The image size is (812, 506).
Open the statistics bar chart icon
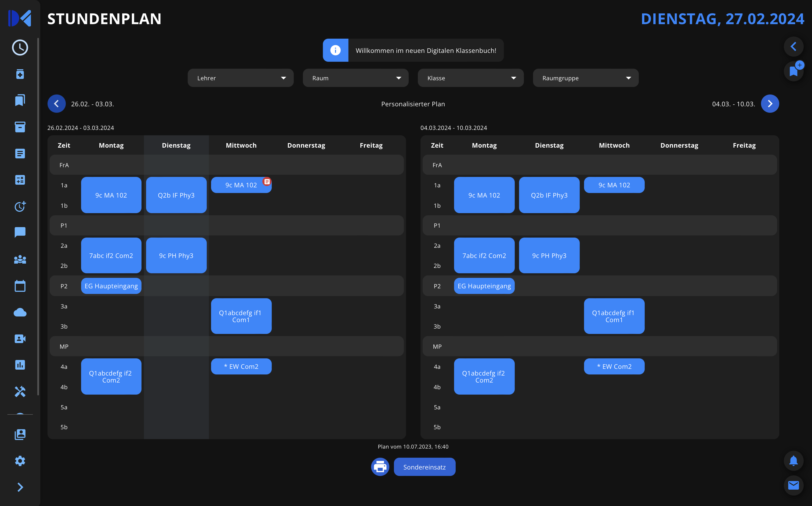(x=20, y=365)
